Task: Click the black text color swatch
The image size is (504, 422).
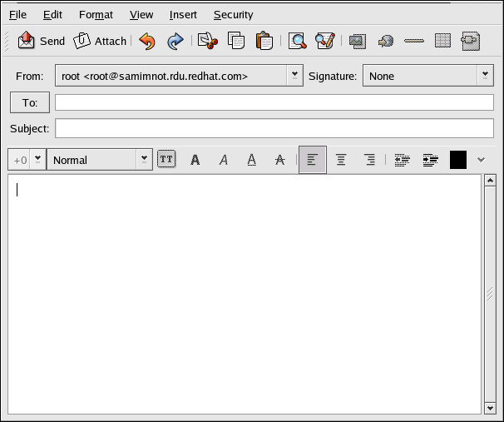Action: [457, 160]
